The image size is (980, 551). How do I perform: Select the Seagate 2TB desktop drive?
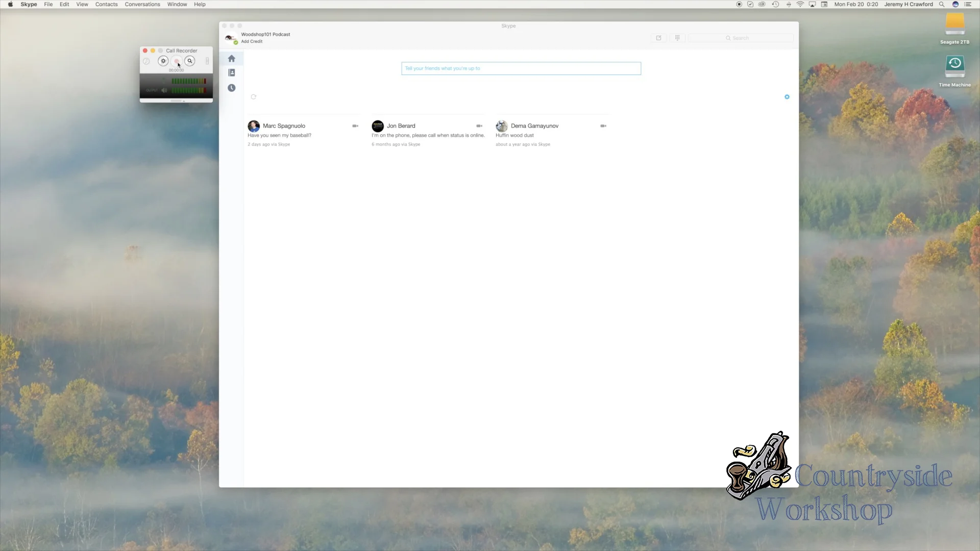pyautogui.click(x=954, y=29)
